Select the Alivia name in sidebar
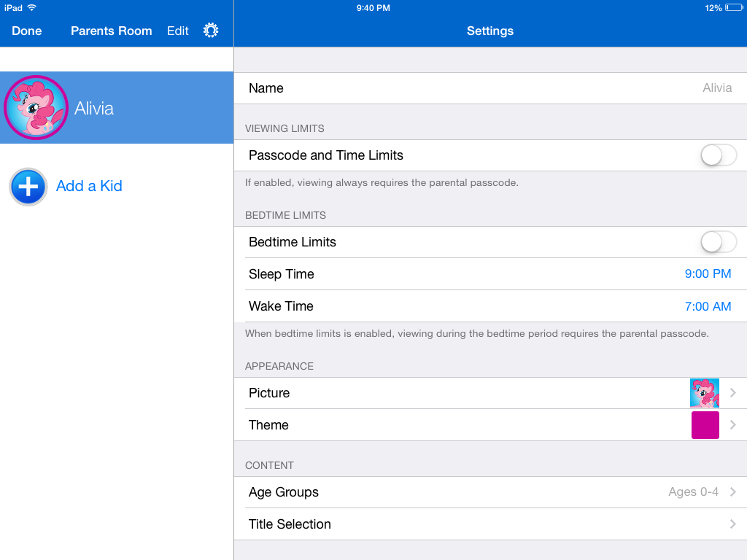Screen dimensions: 747x560 coord(94,109)
